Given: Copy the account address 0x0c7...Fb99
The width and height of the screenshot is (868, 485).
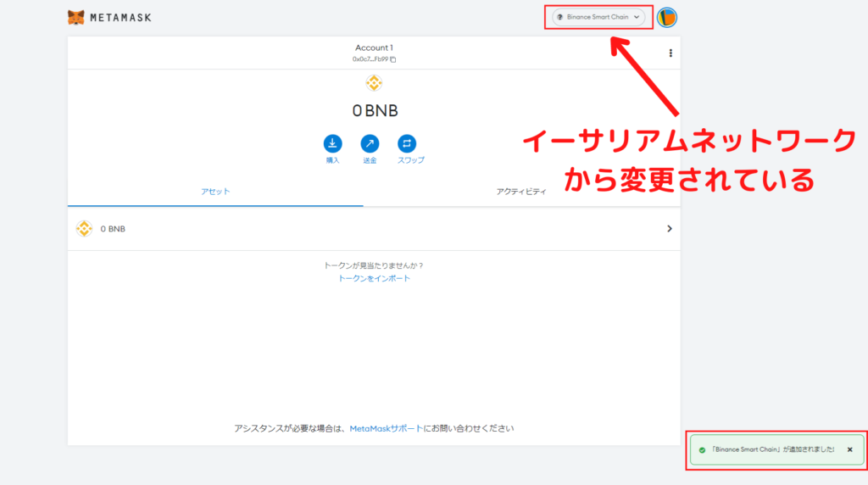Looking at the screenshot, I should (x=374, y=59).
